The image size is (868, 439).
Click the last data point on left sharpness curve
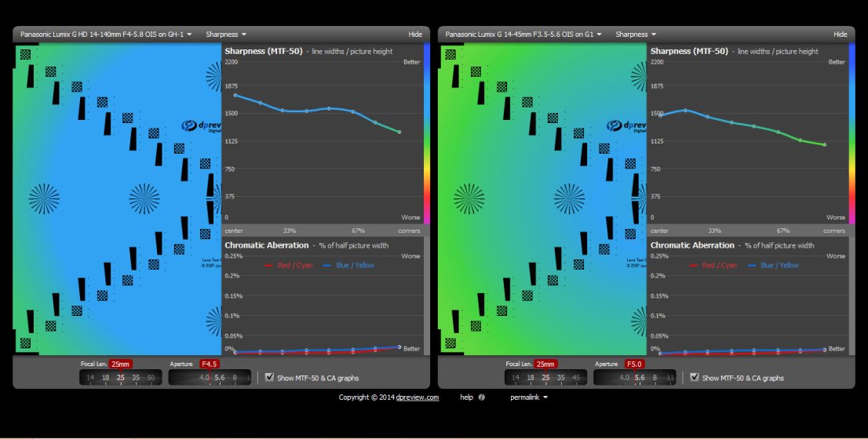399,132
